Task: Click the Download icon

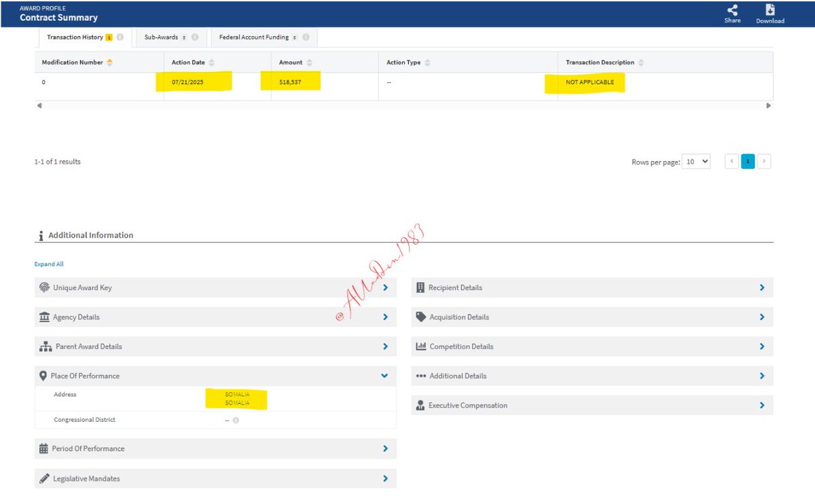Action: [770, 10]
